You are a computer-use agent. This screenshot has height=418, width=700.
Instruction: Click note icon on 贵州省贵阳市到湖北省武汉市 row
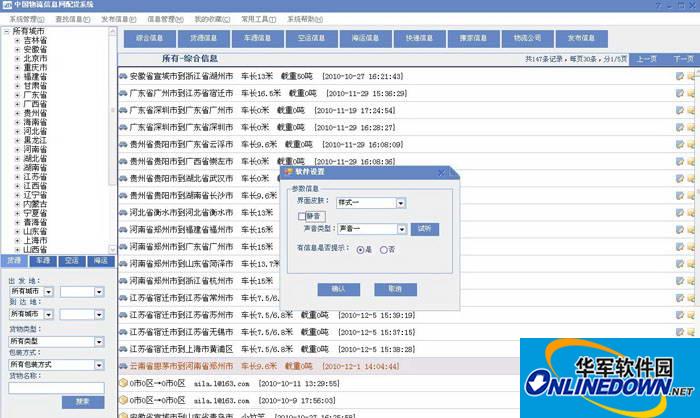[679, 179]
